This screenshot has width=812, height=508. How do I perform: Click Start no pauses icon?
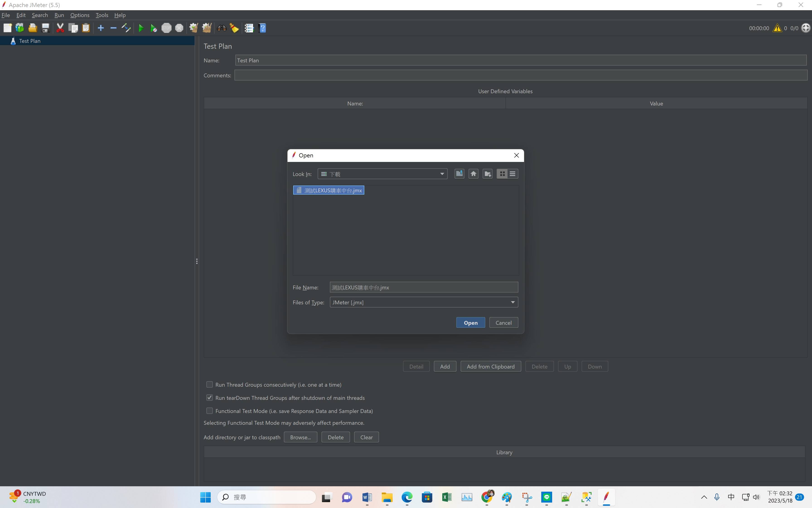(154, 28)
